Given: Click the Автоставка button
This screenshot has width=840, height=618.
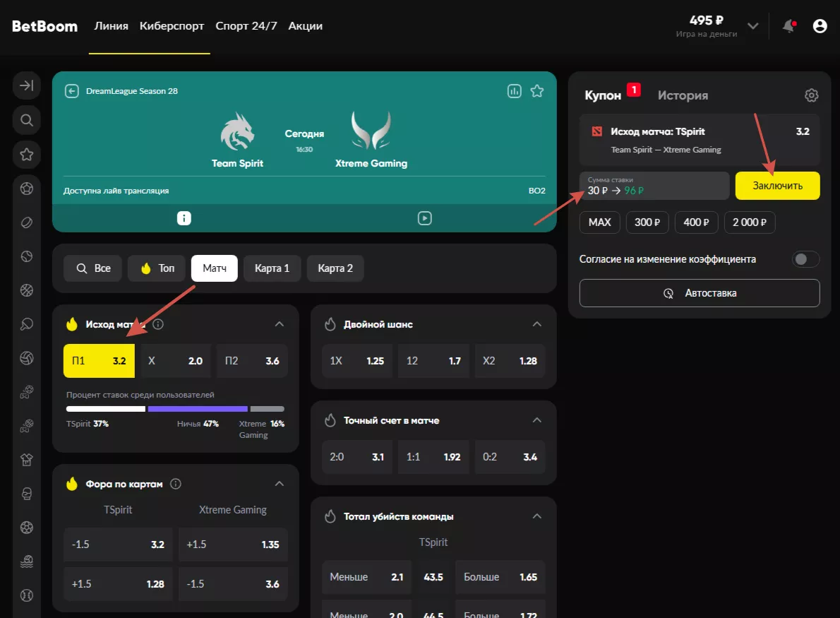Looking at the screenshot, I should 700,293.
